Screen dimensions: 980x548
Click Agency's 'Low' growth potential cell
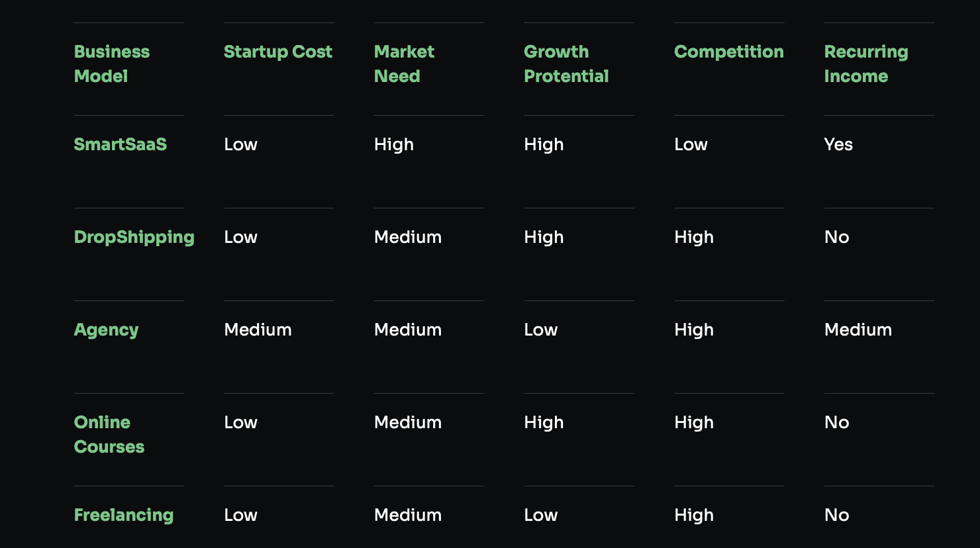pos(541,330)
